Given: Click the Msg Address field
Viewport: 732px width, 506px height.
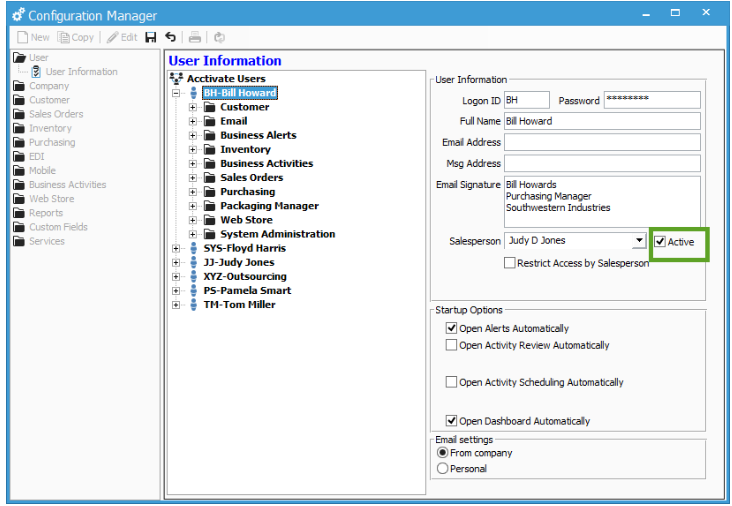Looking at the screenshot, I should [x=602, y=163].
